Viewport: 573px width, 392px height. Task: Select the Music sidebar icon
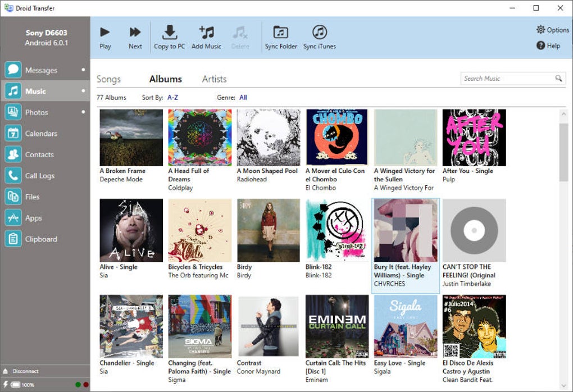pos(13,90)
